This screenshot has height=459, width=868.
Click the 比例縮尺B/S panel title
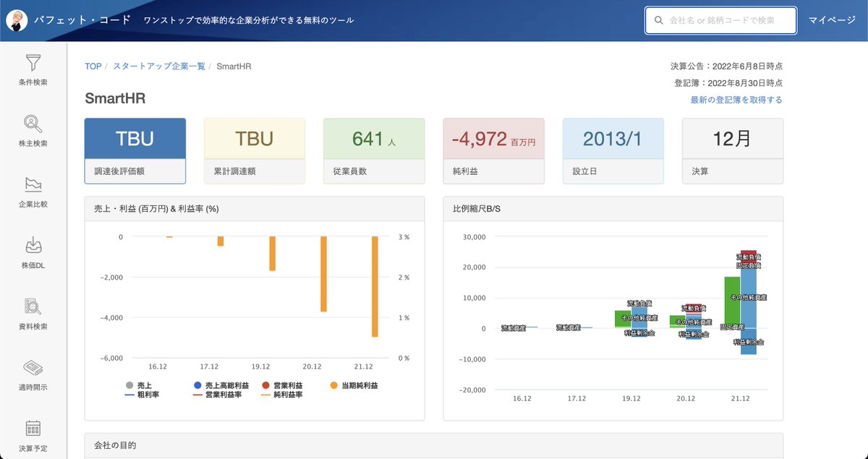(477, 208)
